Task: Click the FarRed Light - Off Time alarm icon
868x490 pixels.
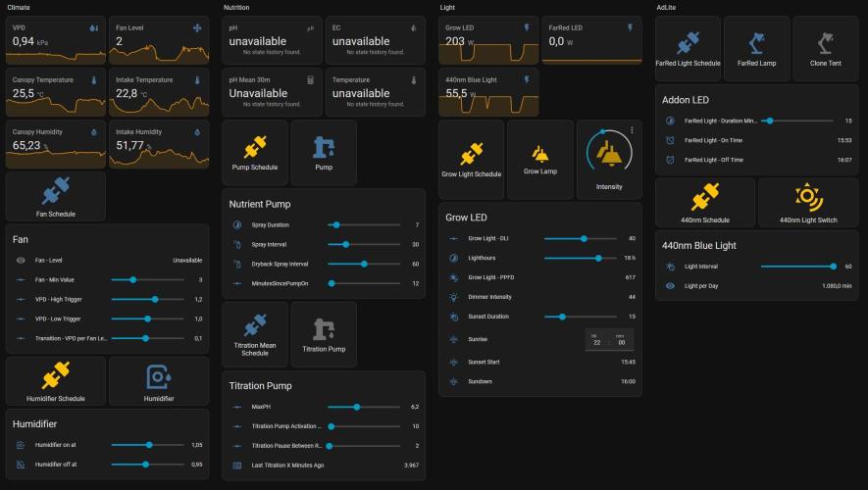Action: [x=670, y=160]
